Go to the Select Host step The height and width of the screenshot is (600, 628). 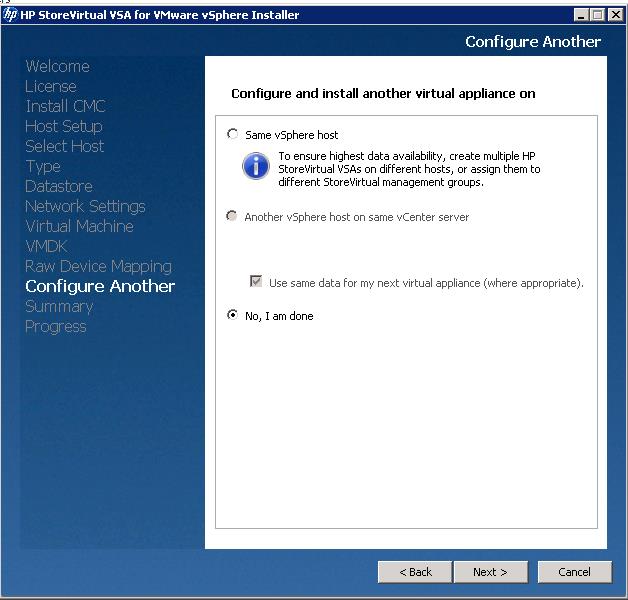tap(64, 146)
